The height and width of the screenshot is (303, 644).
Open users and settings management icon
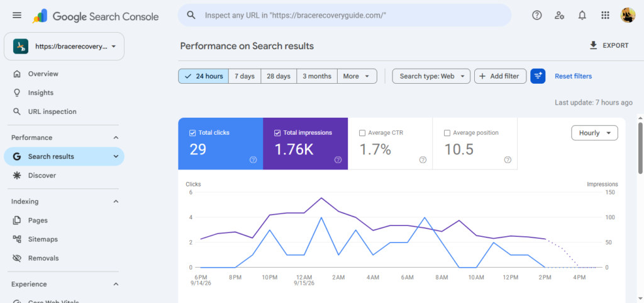click(559, 15)
